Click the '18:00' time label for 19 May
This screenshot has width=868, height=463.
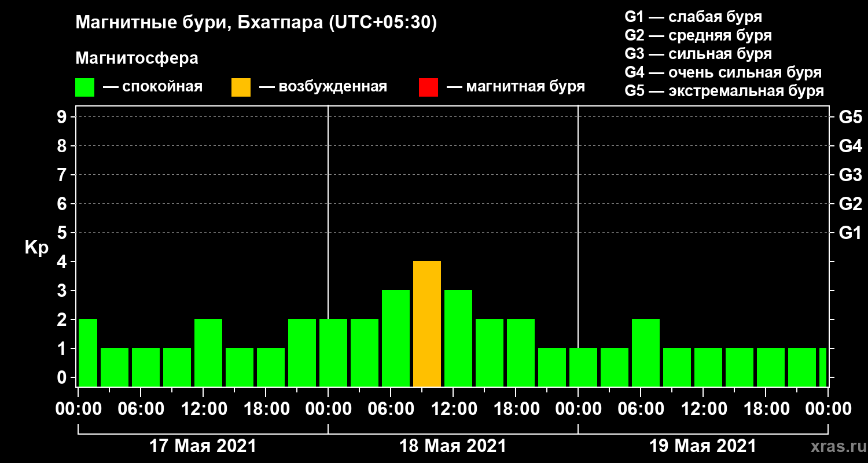pyautogui.click(x=766, y=409)
